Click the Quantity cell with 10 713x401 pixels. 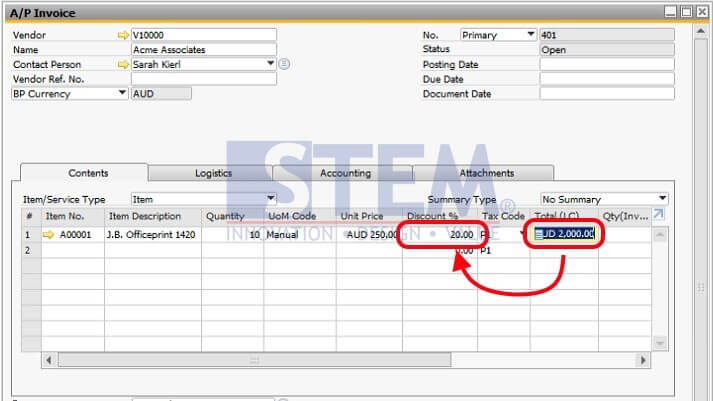tap(232, 235)
